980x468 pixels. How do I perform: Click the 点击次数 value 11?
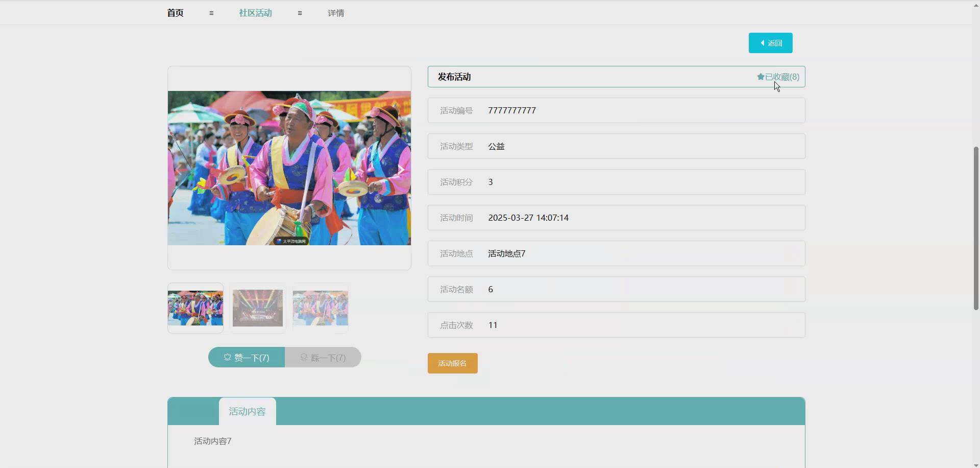493,325
